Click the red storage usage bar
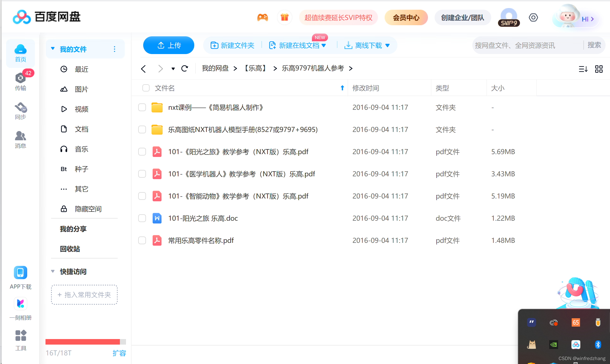The height and width of the screenshot is (364, 610). [x=83, y=342]
